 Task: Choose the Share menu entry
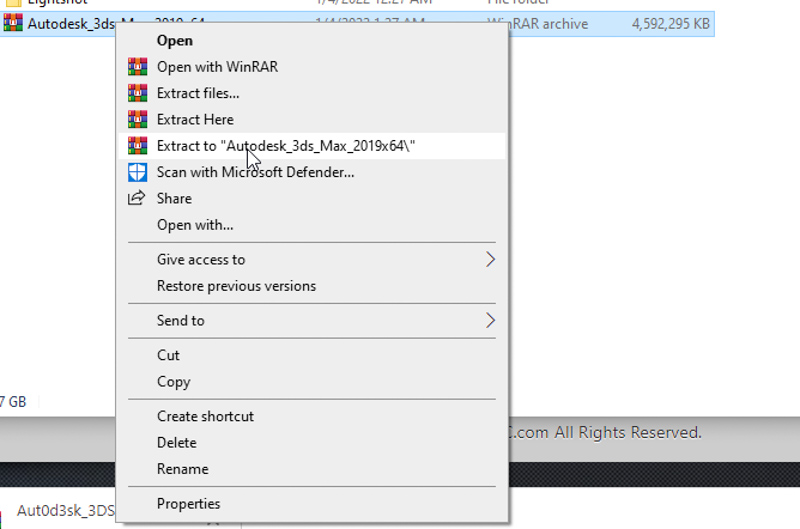click(312, 198)
